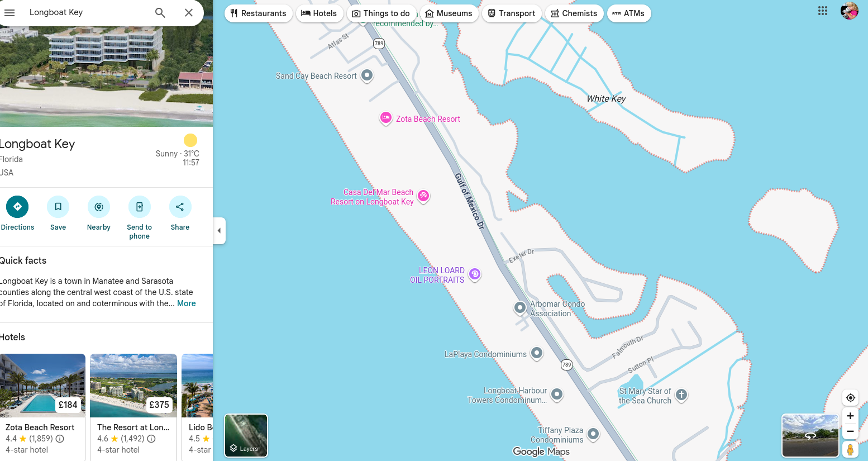
Task: Collapse the side panel
Action: pos(220,231)
